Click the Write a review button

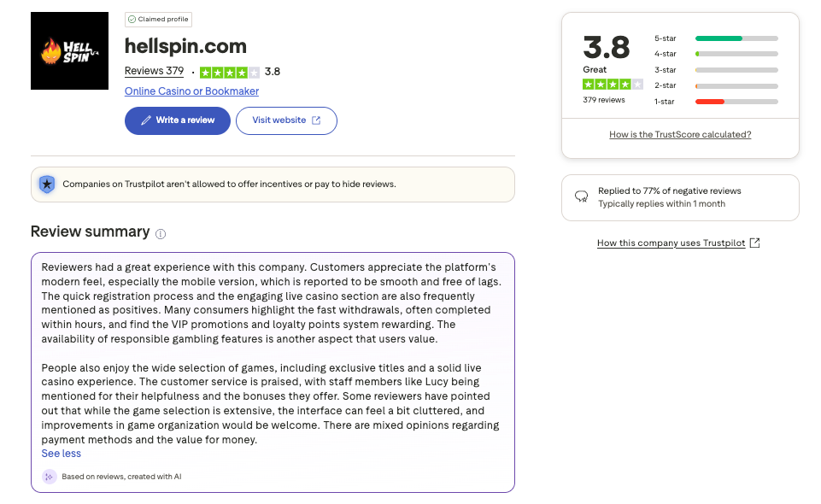178,120
